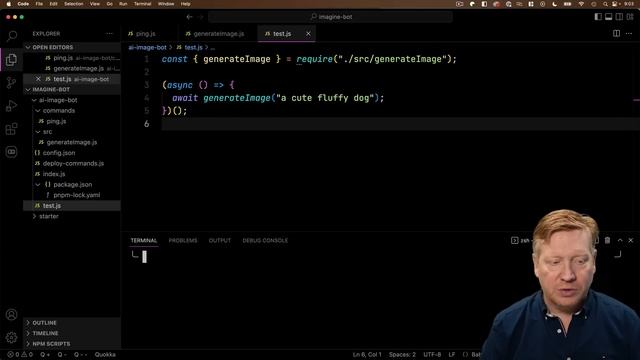Click the Ln 6, Col 1 status item
Image resolution: width=640 pixels, height=360 pixels.
(367, 355)
